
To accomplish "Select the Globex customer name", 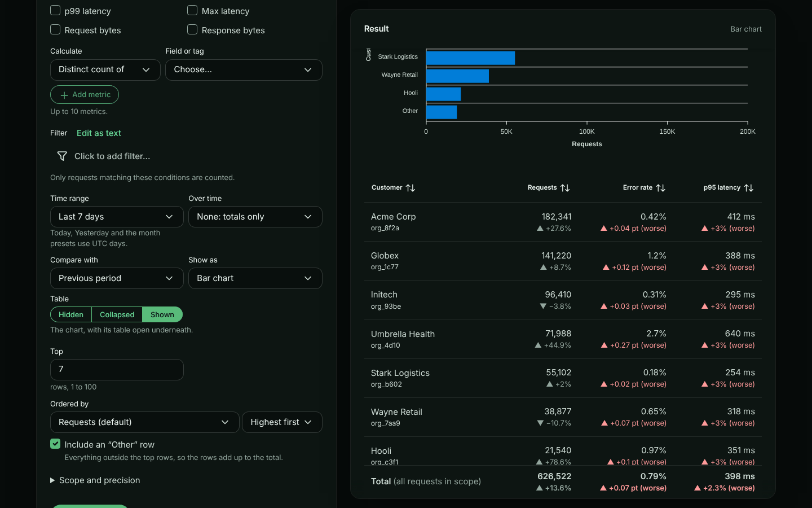I will click(x=385, y=256).
